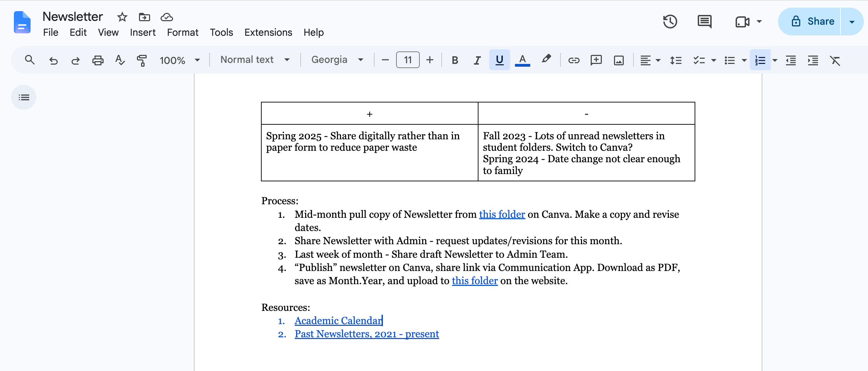Screen dimensions: 868x371
Task: Show the document outline sidebar button
Action: coord(24,97)
